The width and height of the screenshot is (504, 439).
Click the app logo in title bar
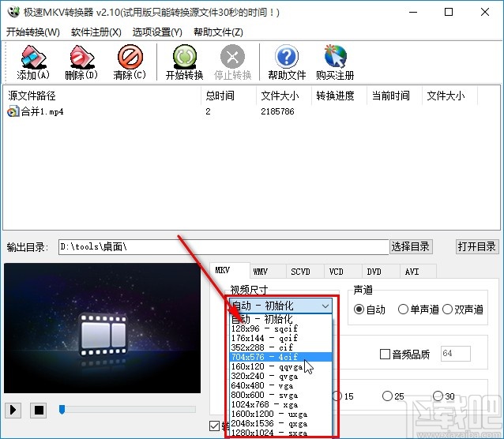click(x=13, y=12)
